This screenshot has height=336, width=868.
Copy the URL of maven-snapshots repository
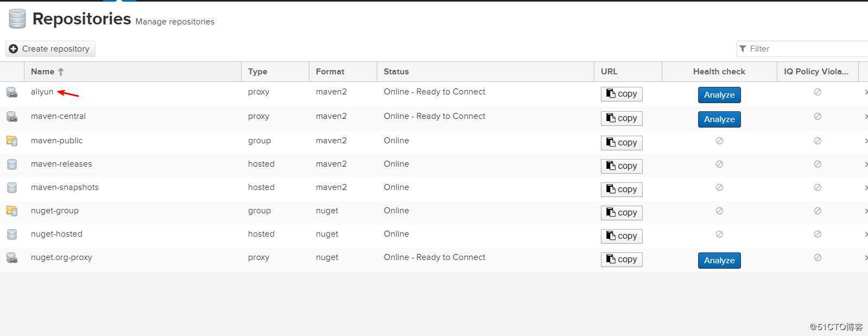point(622,189)
